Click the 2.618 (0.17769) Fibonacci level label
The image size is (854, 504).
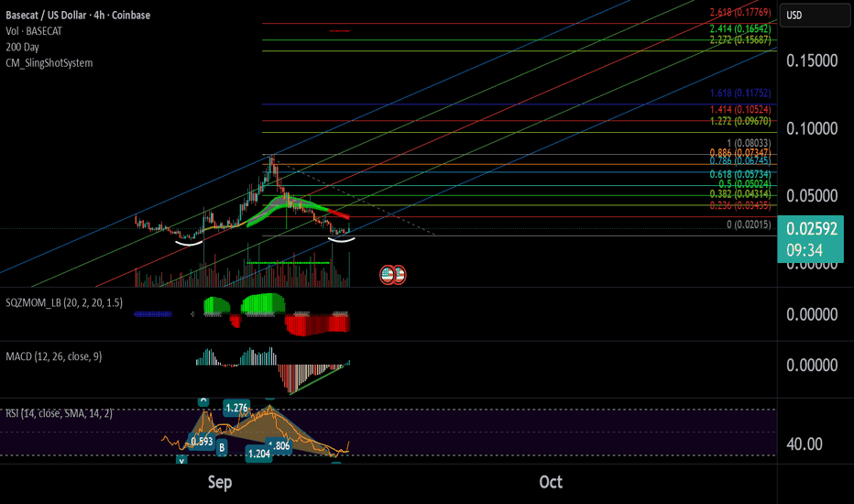click(x=740, y=12)
